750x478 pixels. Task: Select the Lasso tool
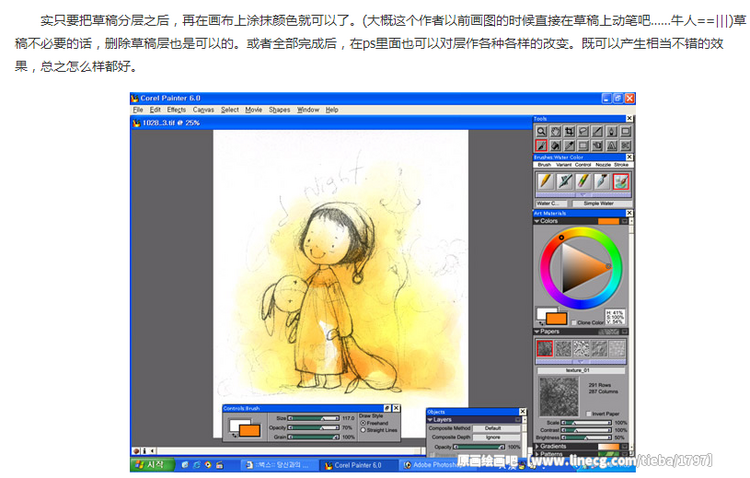[583, 132]
